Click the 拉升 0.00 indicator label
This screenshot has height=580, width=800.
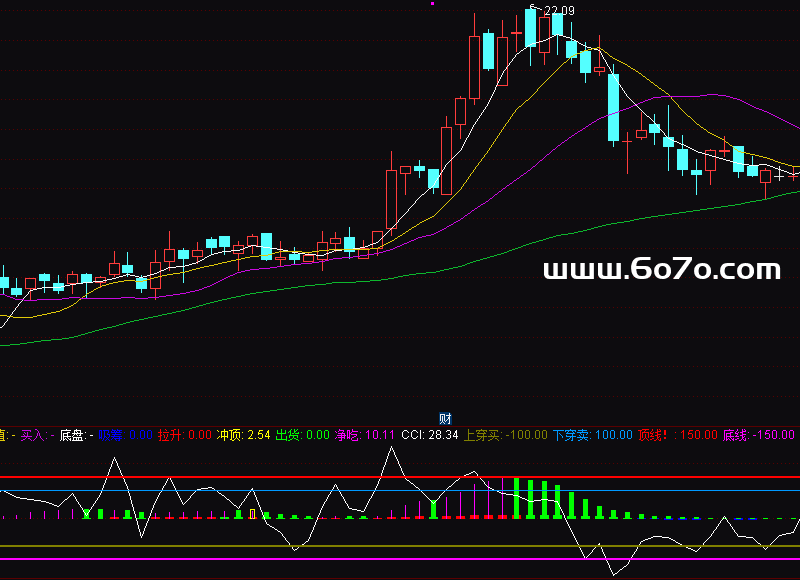[185, 435]
